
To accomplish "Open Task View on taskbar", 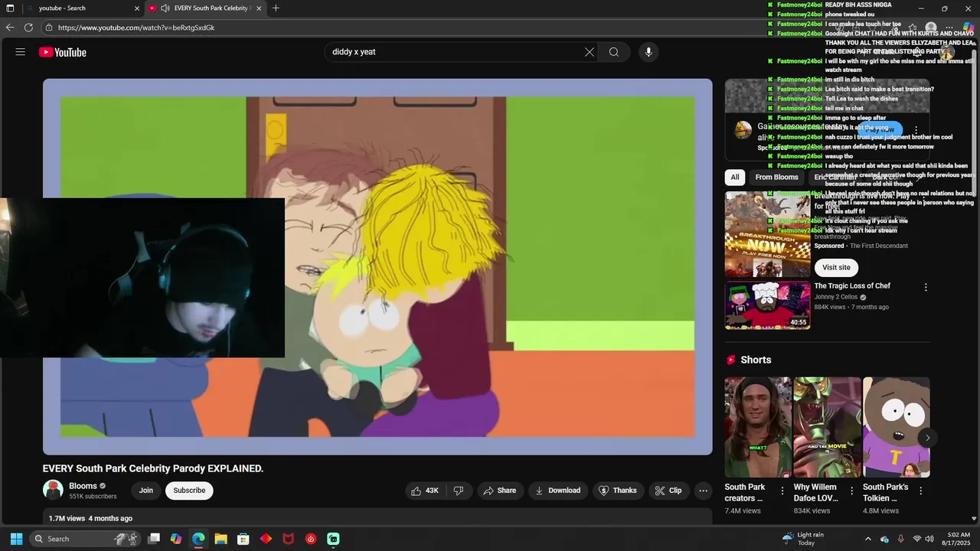I will click(154, 539).
